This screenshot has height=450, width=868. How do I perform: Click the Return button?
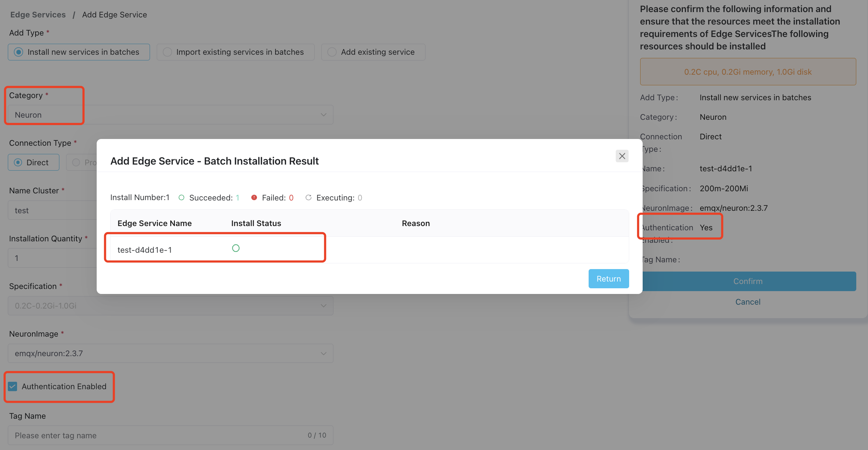point(609,279)
